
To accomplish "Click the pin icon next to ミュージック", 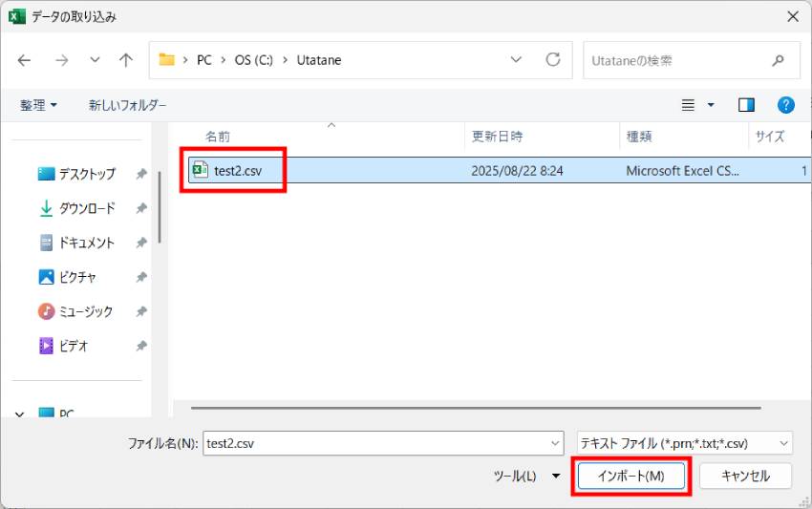I will pyautogui.click(x=141, y=311).
